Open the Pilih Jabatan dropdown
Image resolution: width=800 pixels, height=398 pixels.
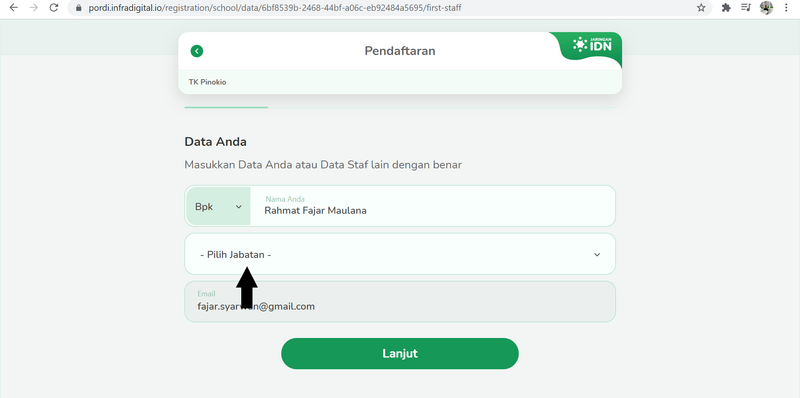400,254
